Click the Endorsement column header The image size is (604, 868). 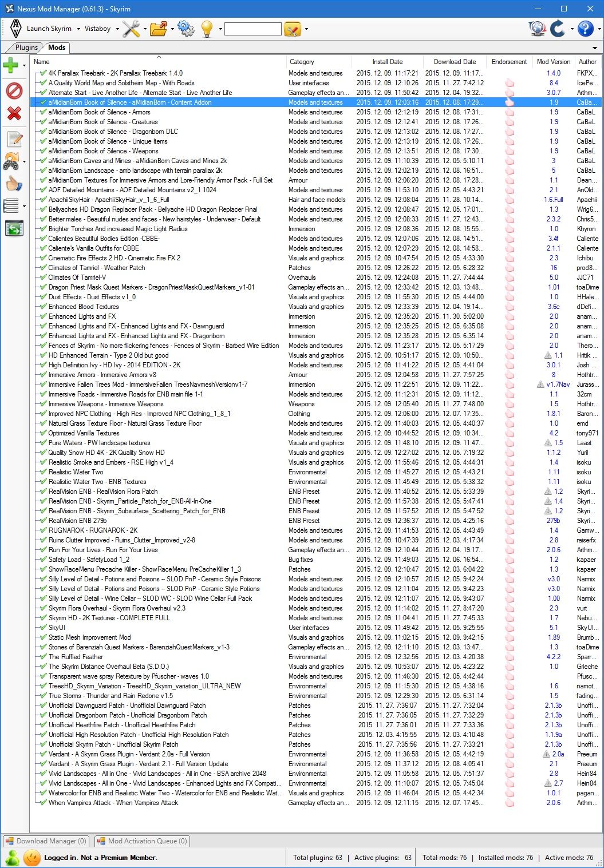tap(509, 62)
